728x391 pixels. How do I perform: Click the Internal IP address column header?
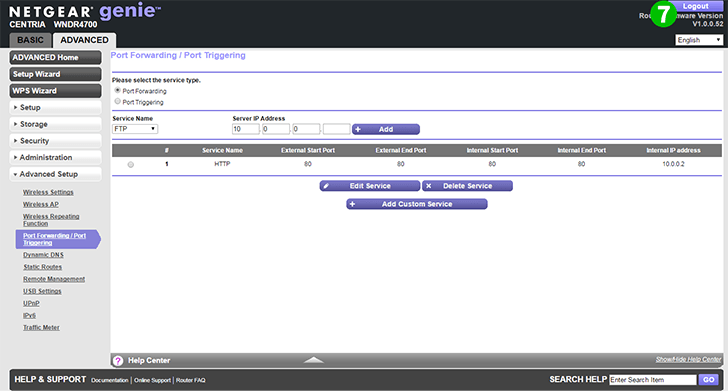(x=673, y=150)
